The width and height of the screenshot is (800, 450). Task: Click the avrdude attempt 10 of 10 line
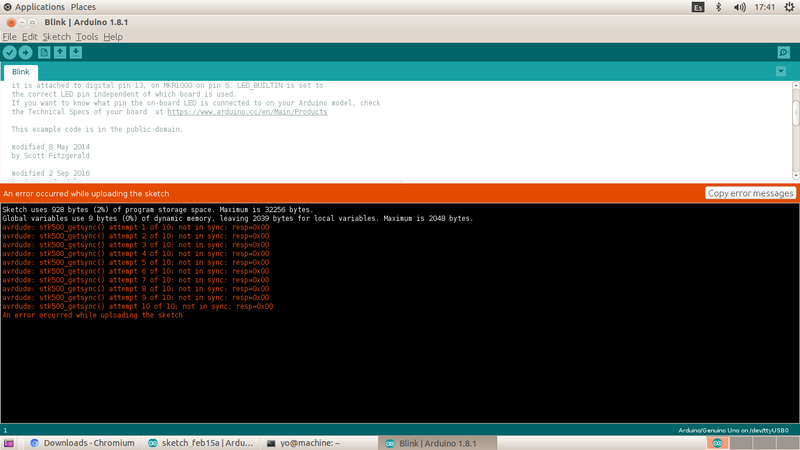(x=138, y=307)
